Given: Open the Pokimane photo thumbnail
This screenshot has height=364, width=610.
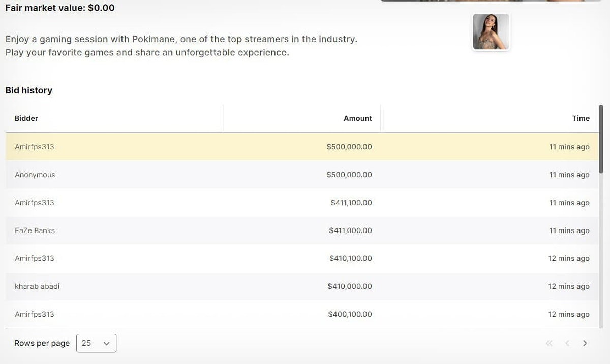Looking at the screenshot, I should click(x=491, y=31).
